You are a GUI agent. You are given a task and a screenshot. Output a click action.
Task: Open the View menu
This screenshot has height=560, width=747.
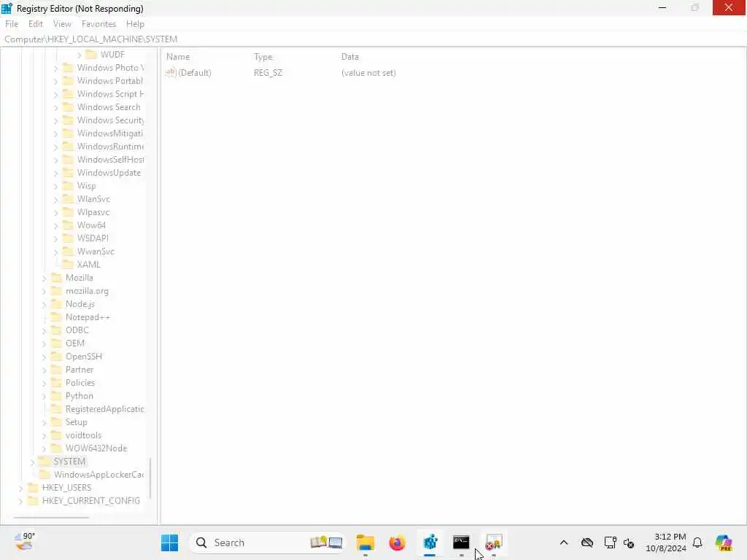[x=62, y=24]
